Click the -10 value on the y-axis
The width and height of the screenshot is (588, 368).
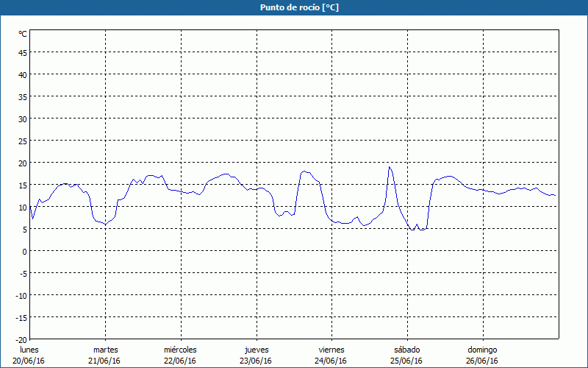coord(21,296)
